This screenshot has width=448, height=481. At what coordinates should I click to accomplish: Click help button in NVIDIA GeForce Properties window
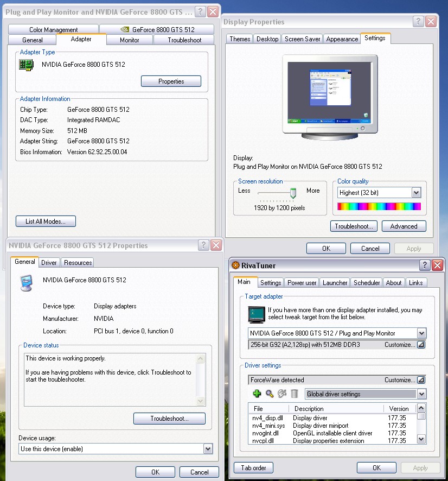point(203,245)
